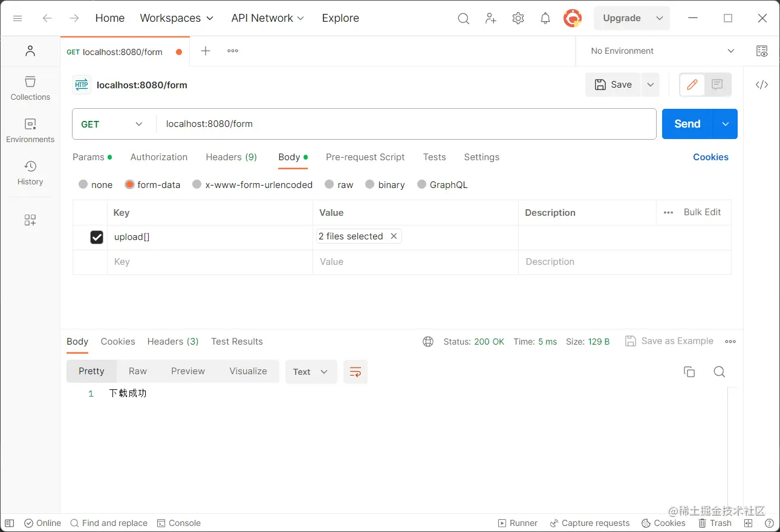Image resolution: width=780 pixels, height=532 pixels.
Task: Remove the 2 files selected value
Action: tap(394, 236)
